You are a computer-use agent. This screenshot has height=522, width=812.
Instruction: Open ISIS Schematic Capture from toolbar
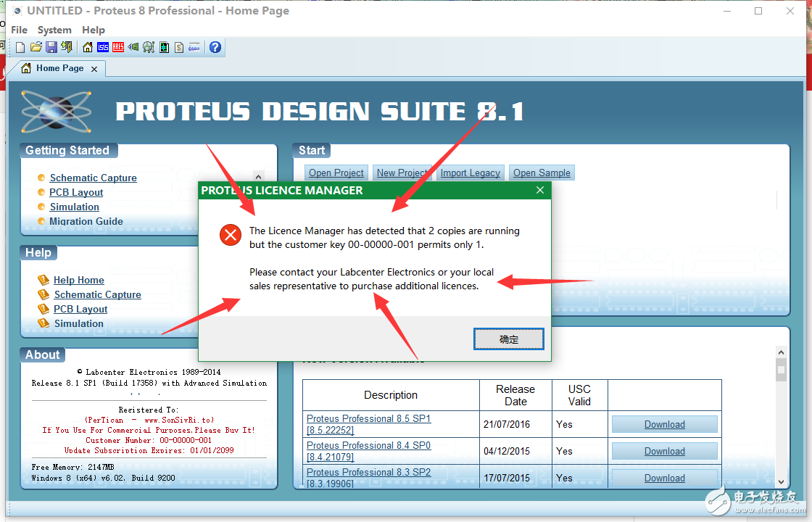pos(103,48)
